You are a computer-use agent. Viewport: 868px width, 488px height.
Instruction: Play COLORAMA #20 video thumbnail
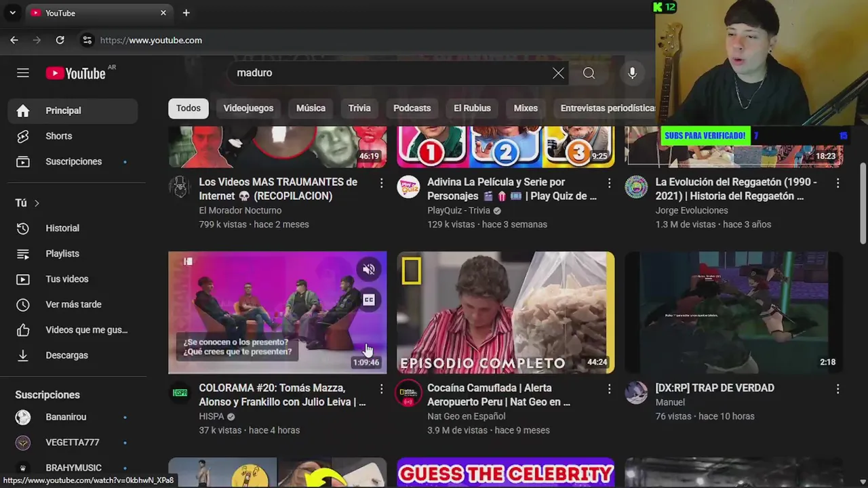tap(277, 312)
